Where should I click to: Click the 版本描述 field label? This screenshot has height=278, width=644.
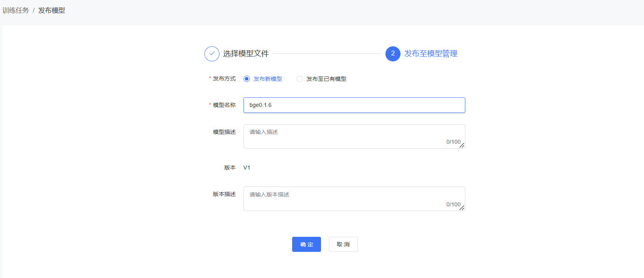click(224, 194)
